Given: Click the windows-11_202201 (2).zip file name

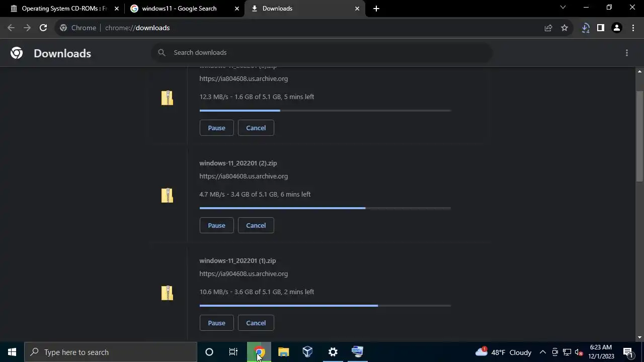Looking at the screenshot, I should click(238, 163).
